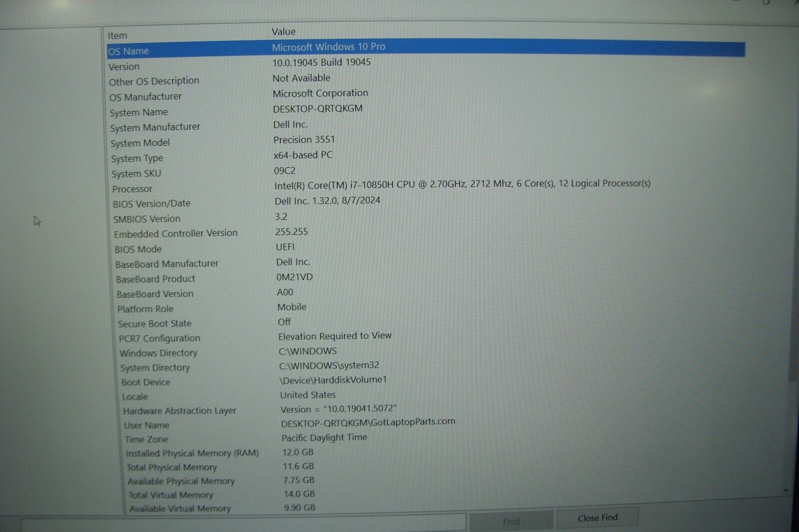Image resolution: width=799 pixels, height=532 pixels.
Task: Select the Available Virtual Memory row
Action: (200, 508)
